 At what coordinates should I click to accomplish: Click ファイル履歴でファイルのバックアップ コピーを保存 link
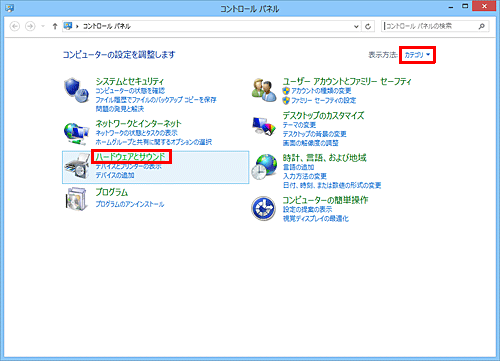pos(156,100)
